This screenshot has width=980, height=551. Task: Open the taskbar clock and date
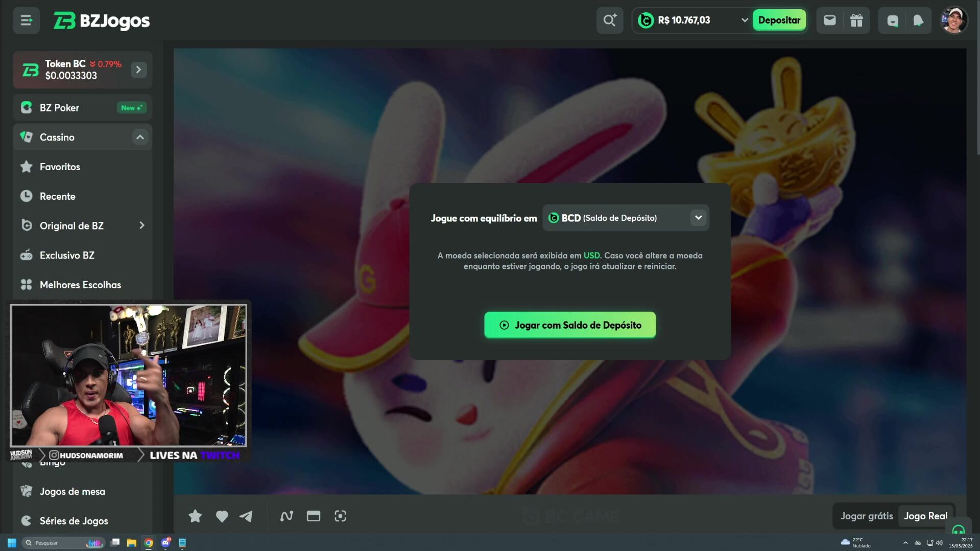[961, 543]
